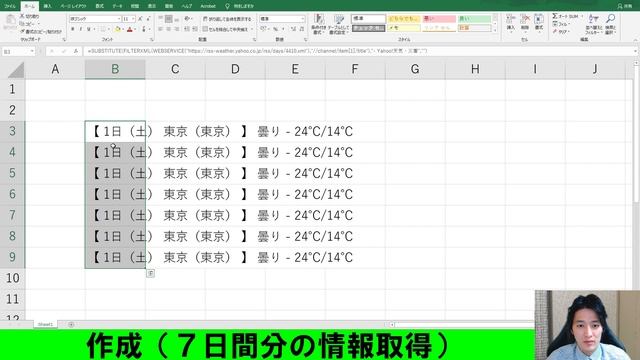Switch to the 挿入 (Insert) tab

[x=47, y=6]
